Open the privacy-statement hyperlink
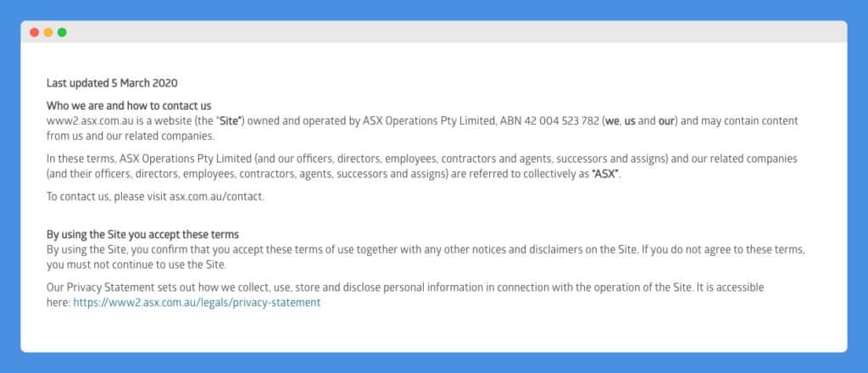This screenshot has width=868, height=373. [x=197, y=303]
